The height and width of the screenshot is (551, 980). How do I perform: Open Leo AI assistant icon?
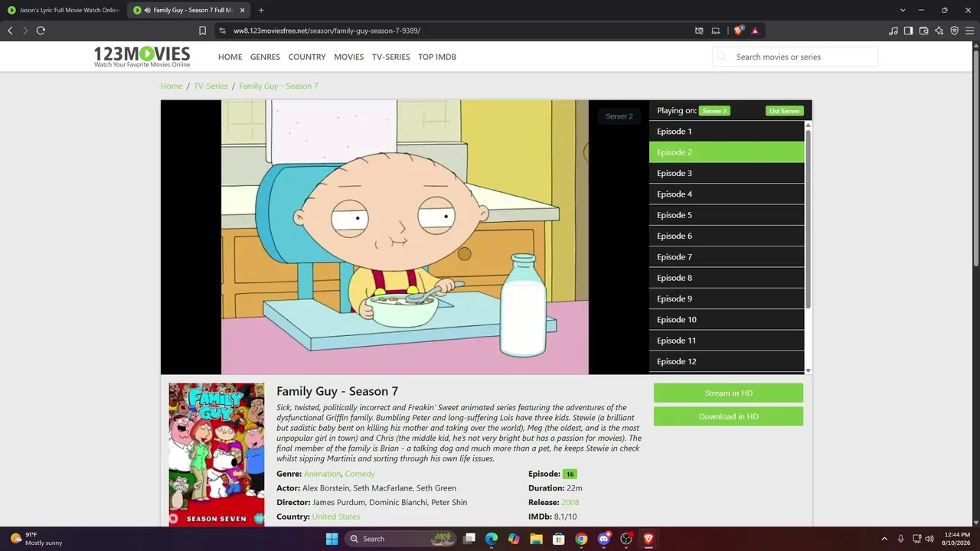click(939, 31)
